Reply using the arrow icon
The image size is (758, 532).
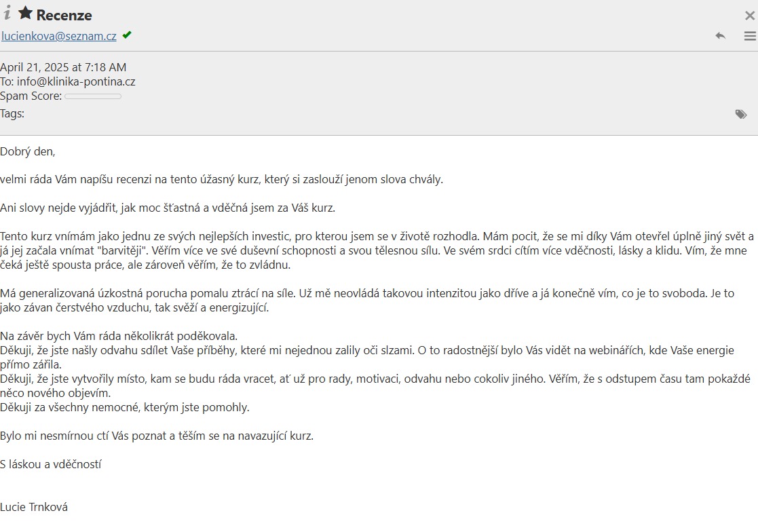(x=720, y=36)
